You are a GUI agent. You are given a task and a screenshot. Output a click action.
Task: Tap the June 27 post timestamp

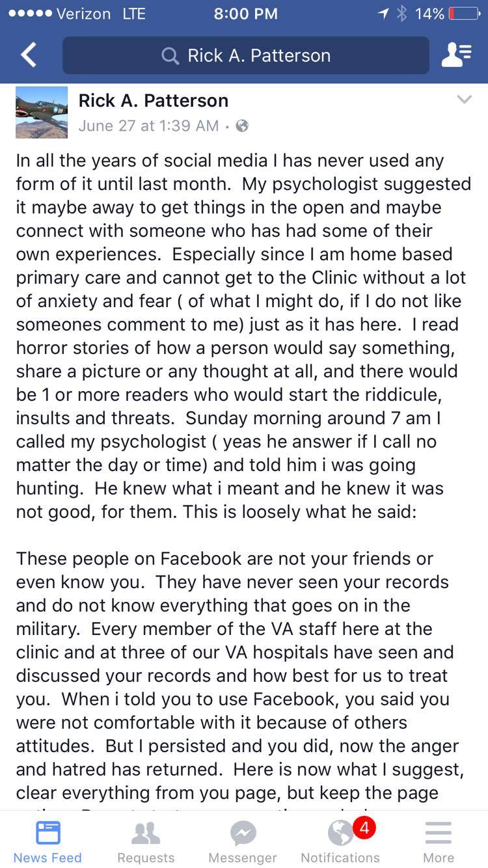pos(148,126)
